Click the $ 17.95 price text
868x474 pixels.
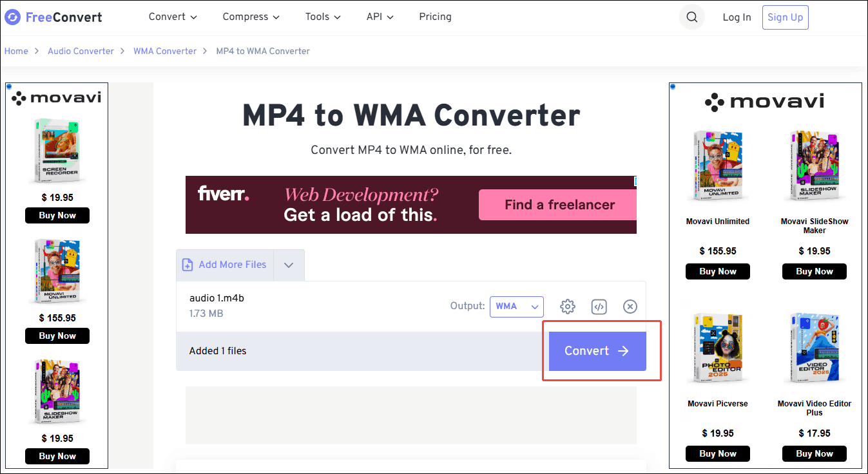[815, 433]
